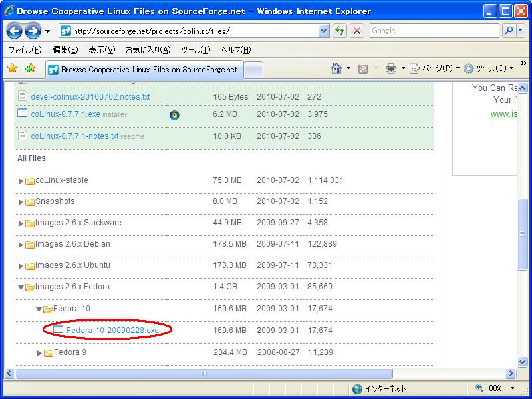The width and height of the screenshot is (532, 399).
Task: Open the Print dropdown arrow
Action: click(403, 68)
